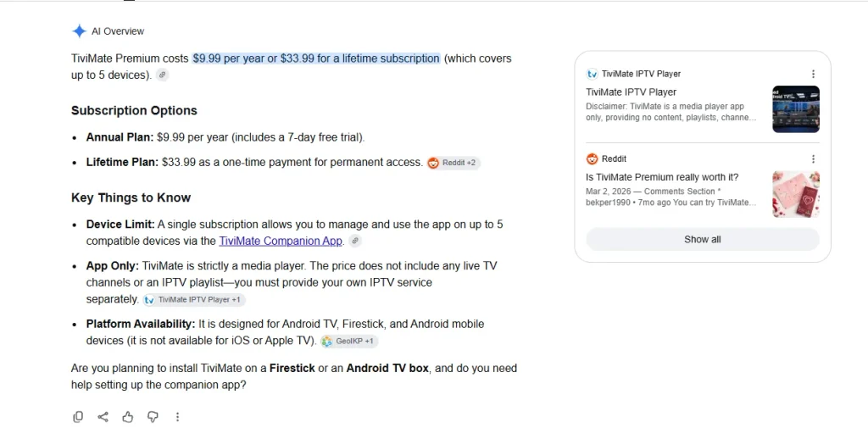This screenshot has height=428, width=868.
Task: Open the TiviMate IPTV Player +1 source chip
Action: pyautogui.click(x=194, y=299)
